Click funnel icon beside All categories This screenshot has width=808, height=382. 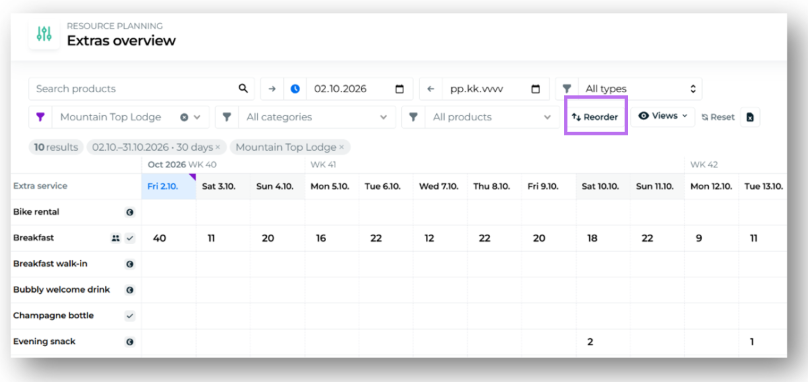(x=226, y=117)
